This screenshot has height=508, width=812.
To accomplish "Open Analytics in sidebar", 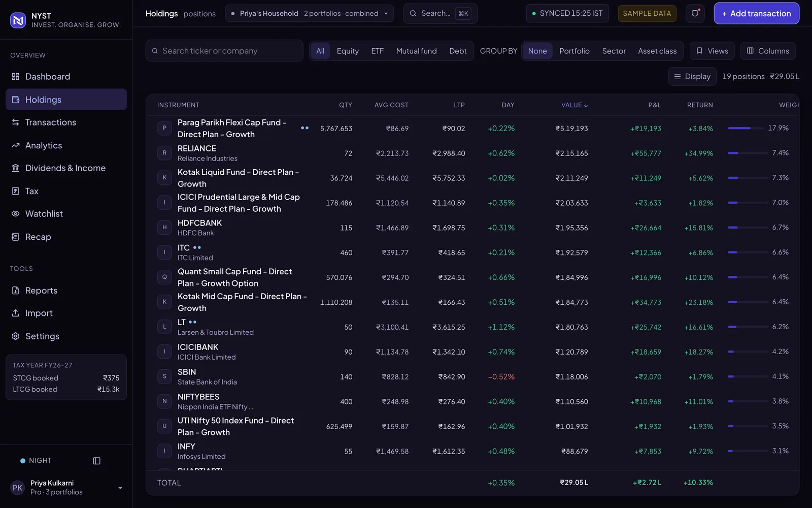I will coord(66,145).
